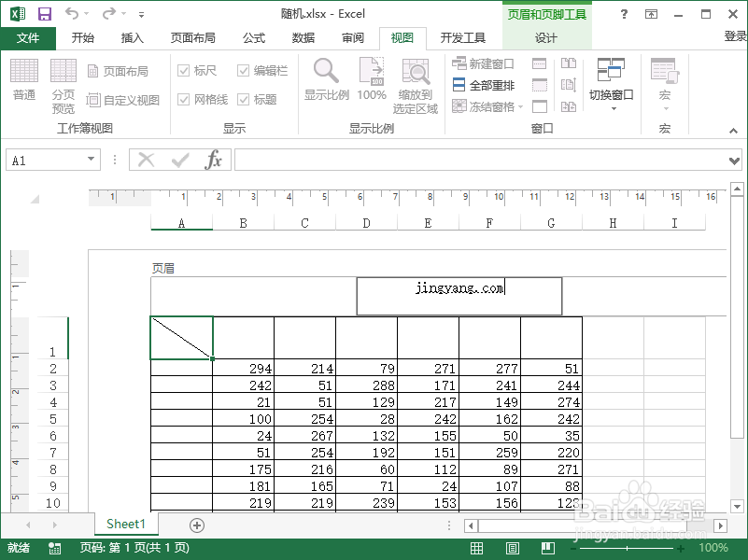Add a new sheet with the plus button
The image size is (748, 560).
[196, 525]
